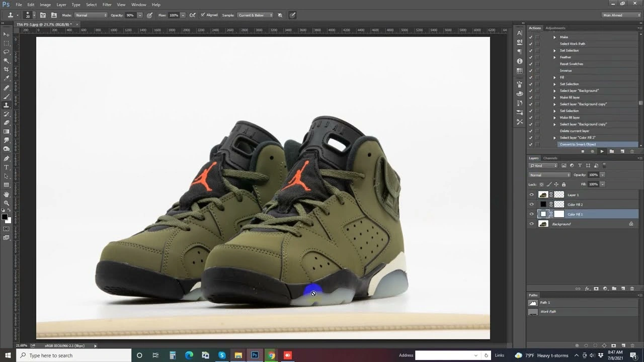Open the Filter menu
The image size is (644, 362).
click(x=107, y=5)
